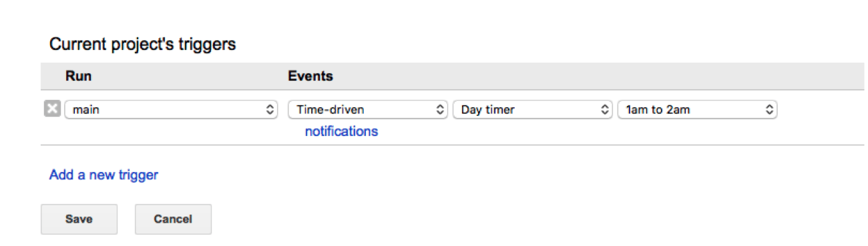Screen dimensions: 868x246
Task: Click the "Time-driven" text label
Action: (x=331, y=110)
